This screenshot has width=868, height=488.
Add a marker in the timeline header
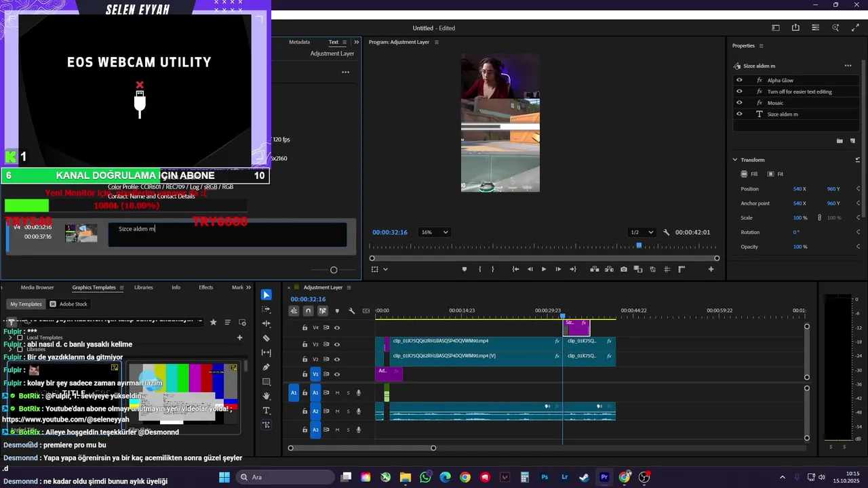[x=337, y=311]
